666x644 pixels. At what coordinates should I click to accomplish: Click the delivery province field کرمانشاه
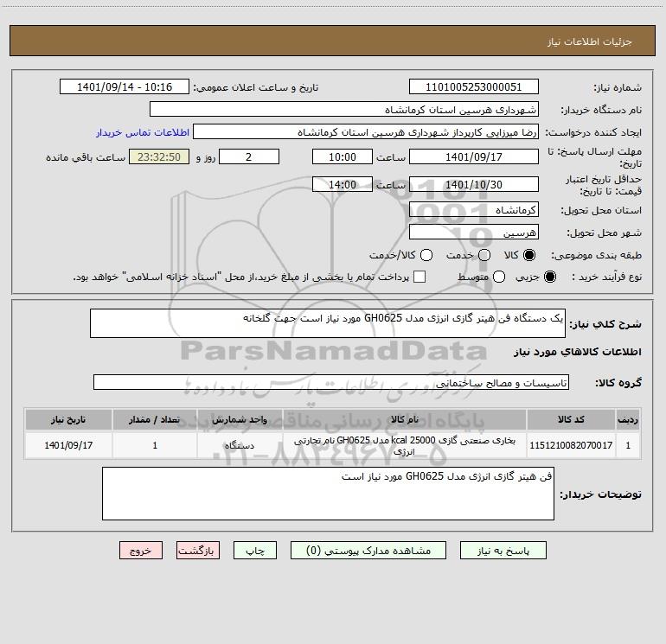pyautogui.click(x=474, y=210)
